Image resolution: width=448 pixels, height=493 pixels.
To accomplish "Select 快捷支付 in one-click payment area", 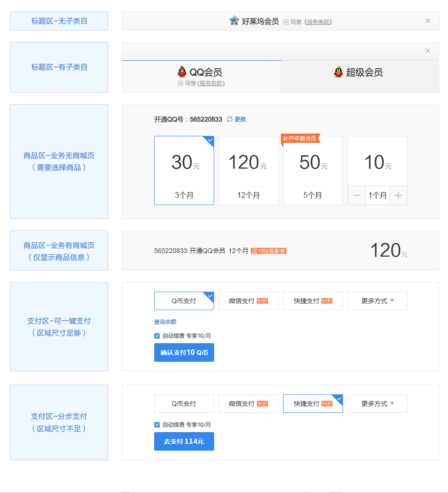I will tap(313, 301).
